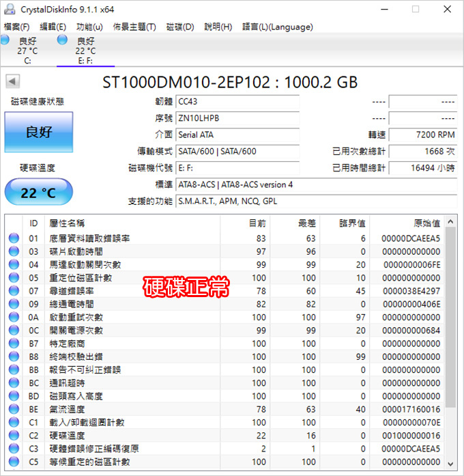Select the C: drive tab at 27 °C
Viewport: 464px width, 476px height.
point(27,50)
